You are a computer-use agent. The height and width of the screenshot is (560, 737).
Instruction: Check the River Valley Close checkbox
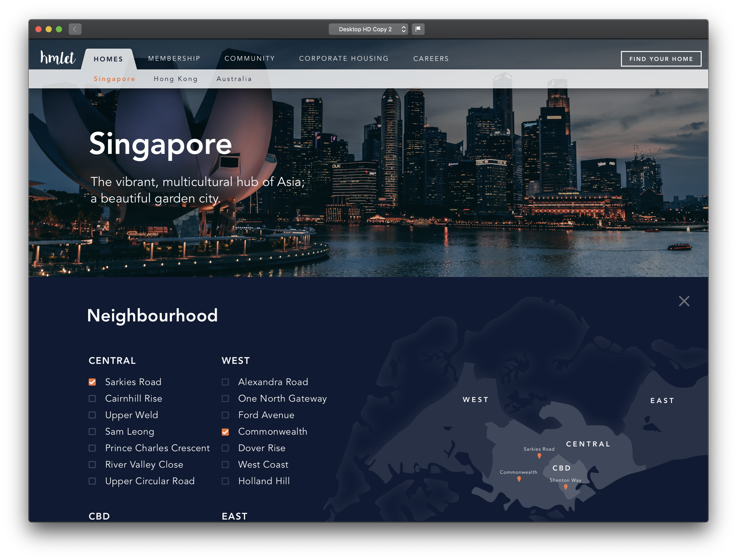(92, 464)
